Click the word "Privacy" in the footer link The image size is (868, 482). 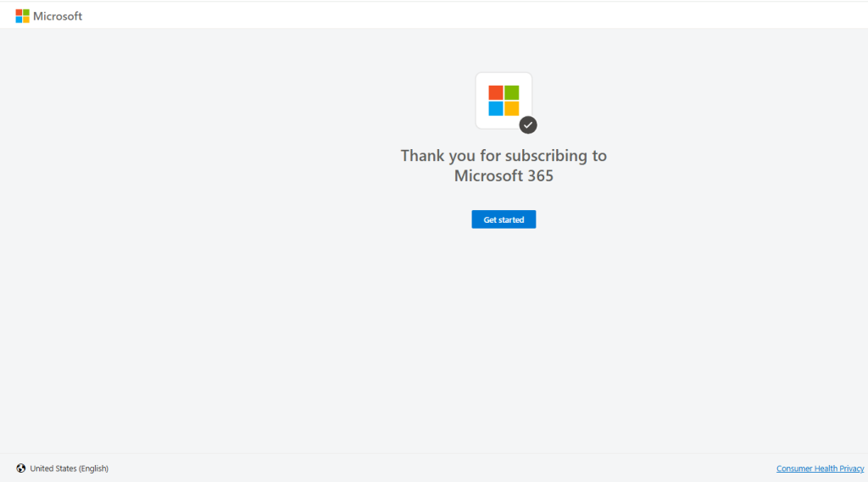click(850, 468)
